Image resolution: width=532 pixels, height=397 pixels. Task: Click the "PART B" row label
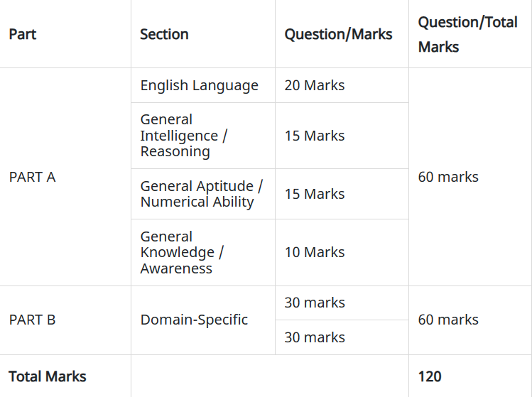click(32, 320)
